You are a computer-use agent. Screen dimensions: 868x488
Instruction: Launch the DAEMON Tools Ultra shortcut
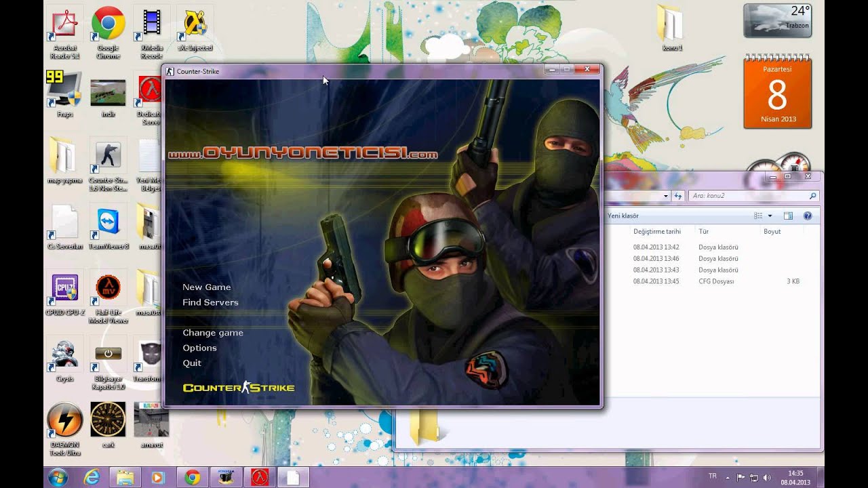65,429
